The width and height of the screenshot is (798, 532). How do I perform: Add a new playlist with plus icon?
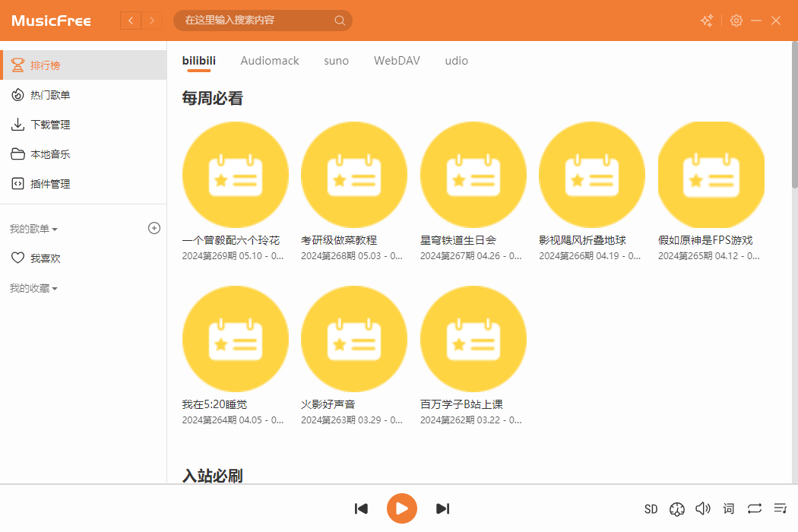(154, 228)
